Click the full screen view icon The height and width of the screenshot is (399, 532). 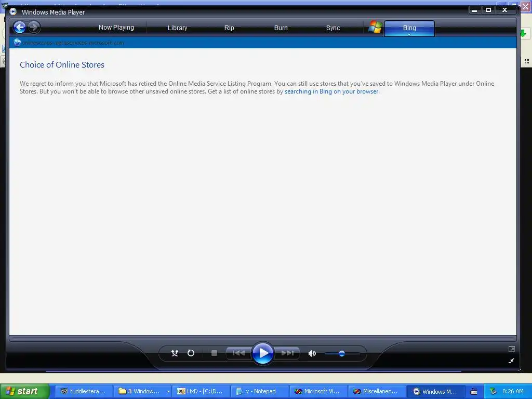click(512, 349)
